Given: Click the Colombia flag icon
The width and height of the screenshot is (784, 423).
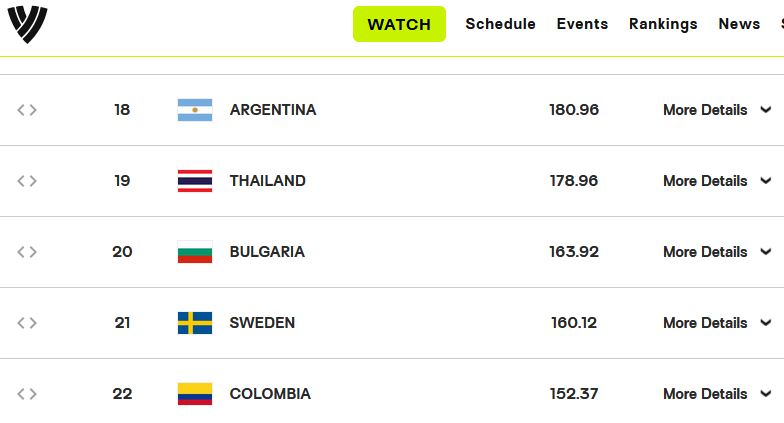Looking at the screenshot, I should [195, 394].
